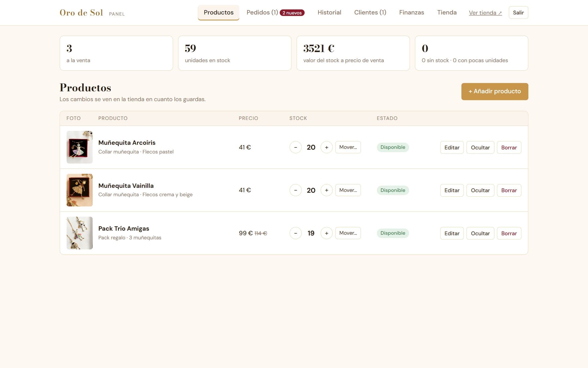
Task: Decrease stock for Muñequita Arcoíris
Action: click(x=295, y=147)
